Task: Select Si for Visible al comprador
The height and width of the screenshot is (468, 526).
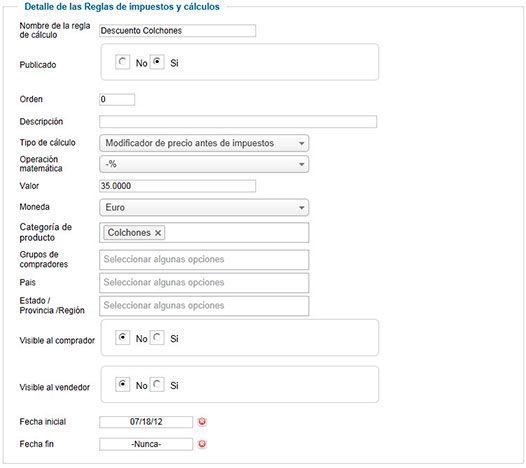Action: click(x=157, y=337)
